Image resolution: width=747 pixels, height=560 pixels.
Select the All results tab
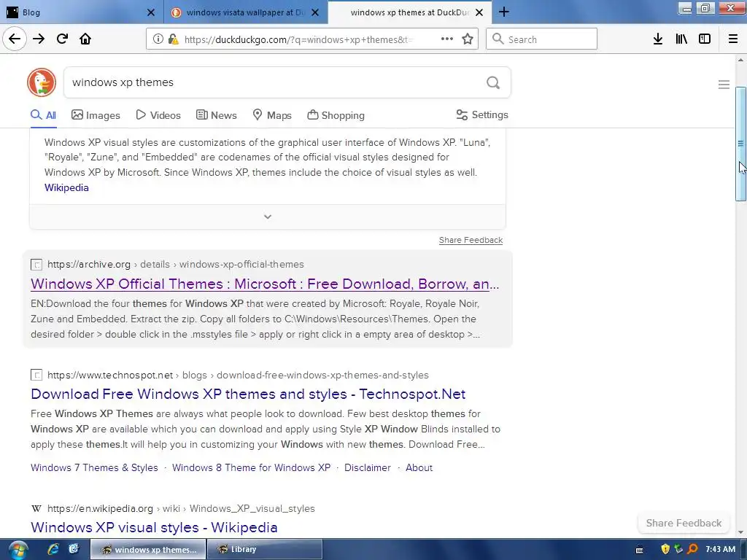click(x=43, y=115)
